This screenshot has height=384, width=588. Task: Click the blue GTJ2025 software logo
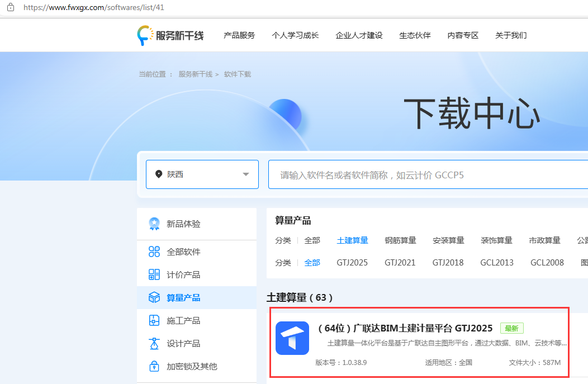coord(292,338)
